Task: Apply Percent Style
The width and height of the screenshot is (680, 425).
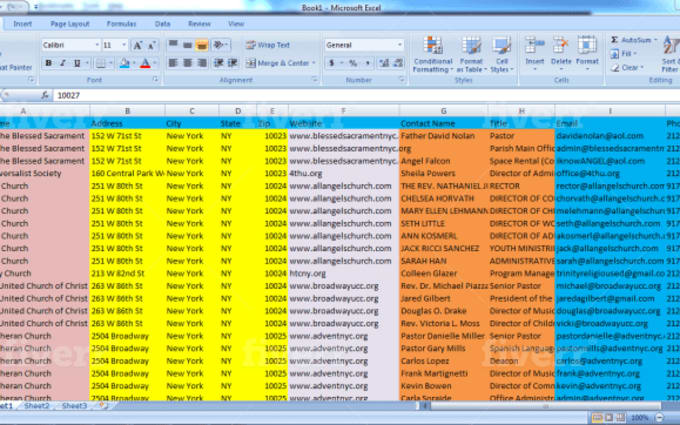Action: (x=353, y=63)
